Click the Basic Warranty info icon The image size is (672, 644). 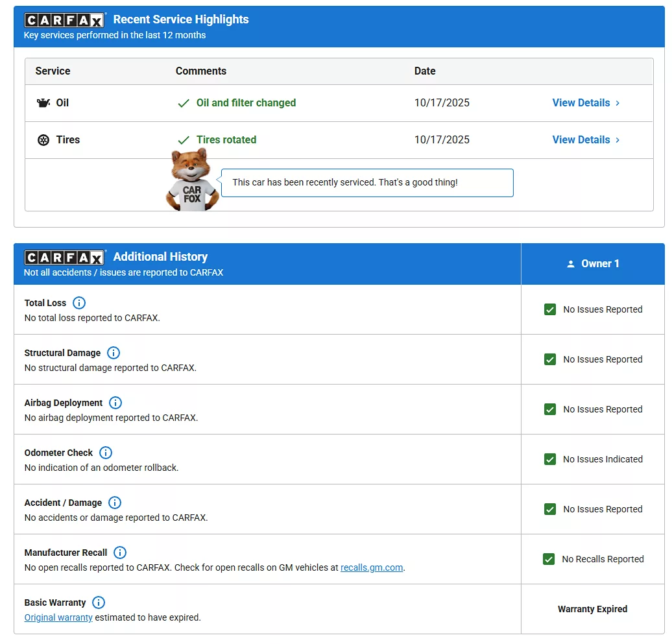pos(99,602)
